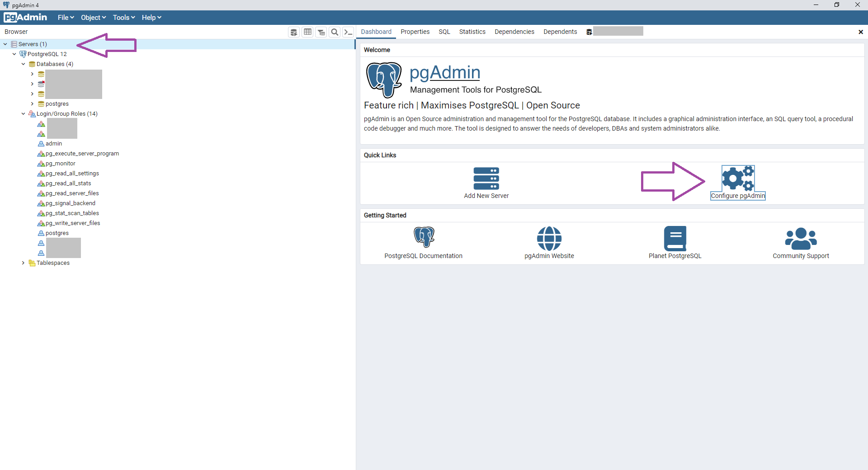868x470 pixels.
Task: Collapse the PostgreSQL 12 server node
Action: click(14, 54)
